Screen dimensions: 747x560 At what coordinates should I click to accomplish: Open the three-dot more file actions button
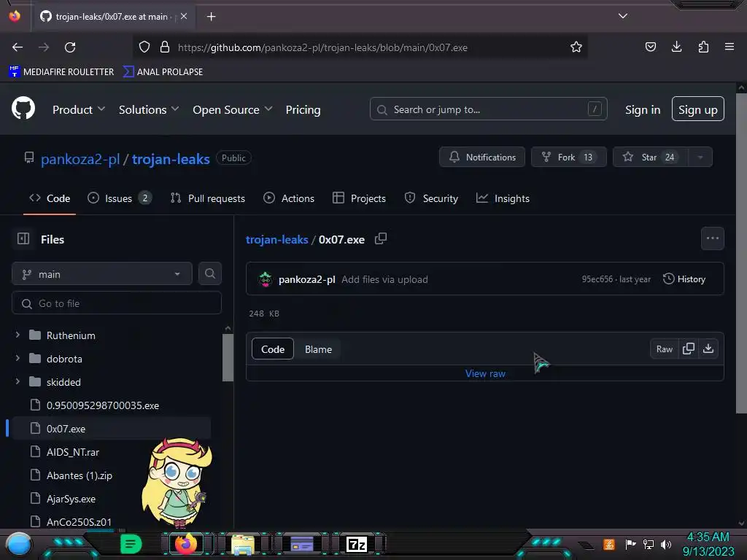(x=712, y=238)
